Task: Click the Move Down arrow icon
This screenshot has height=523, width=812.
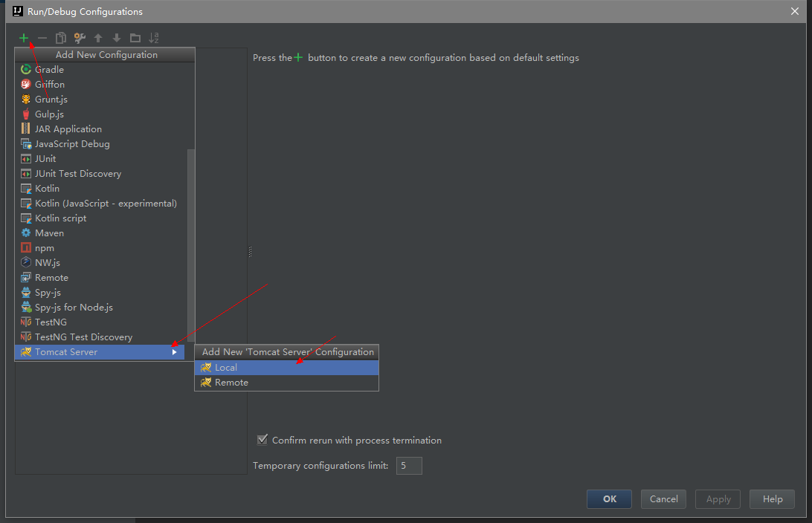Action: pyautogui.click(x=117, y=38)
